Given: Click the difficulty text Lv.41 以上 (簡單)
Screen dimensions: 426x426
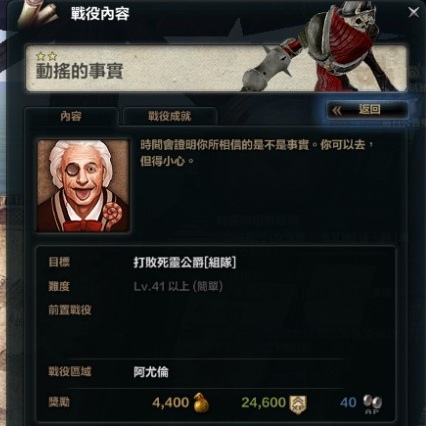Looking at the screenshot, I should coord(178,287).
